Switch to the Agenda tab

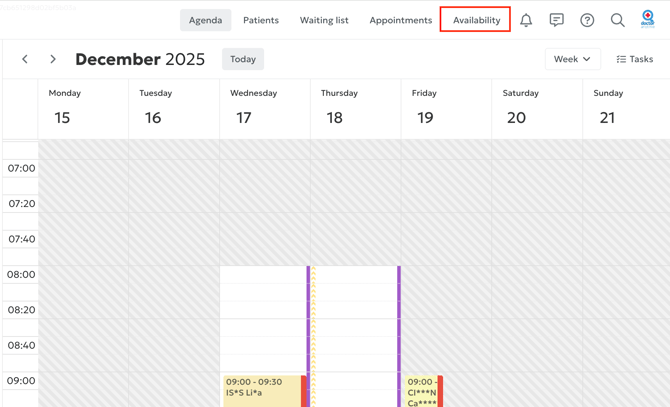click(x=205, y=20)
